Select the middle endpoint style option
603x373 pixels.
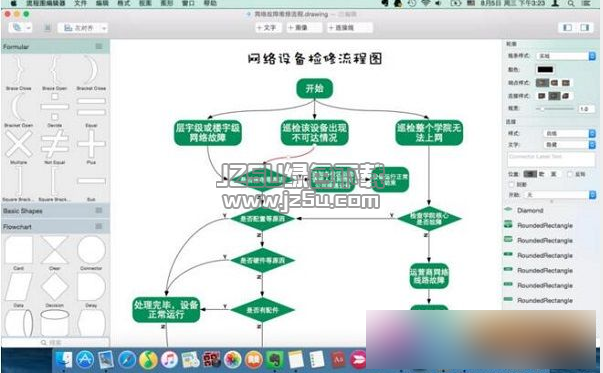(554, 83)
